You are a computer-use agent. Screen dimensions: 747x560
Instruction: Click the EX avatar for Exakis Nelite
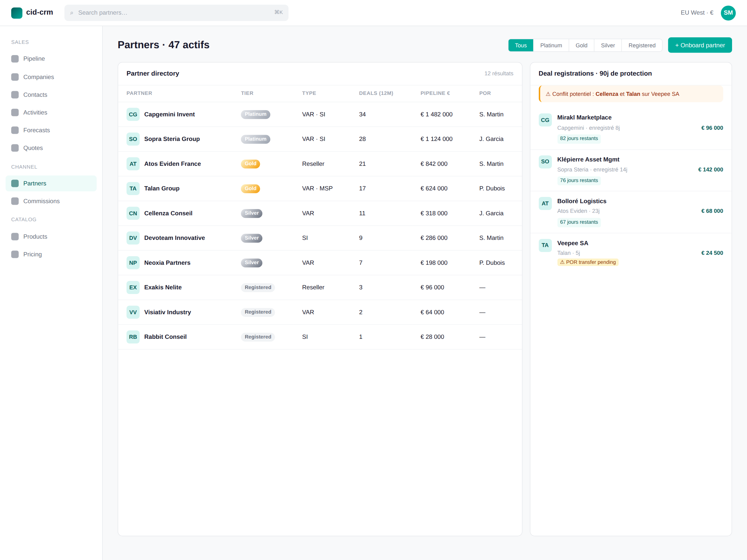pyautogui.click(x=133, y=287)
